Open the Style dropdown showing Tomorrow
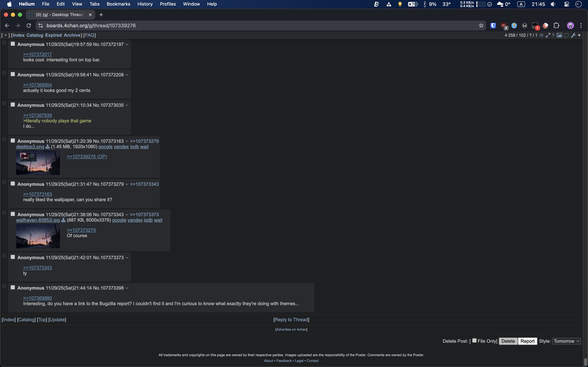Image resolution: width=588 pixels, height=367 pixels. point(566,341)
